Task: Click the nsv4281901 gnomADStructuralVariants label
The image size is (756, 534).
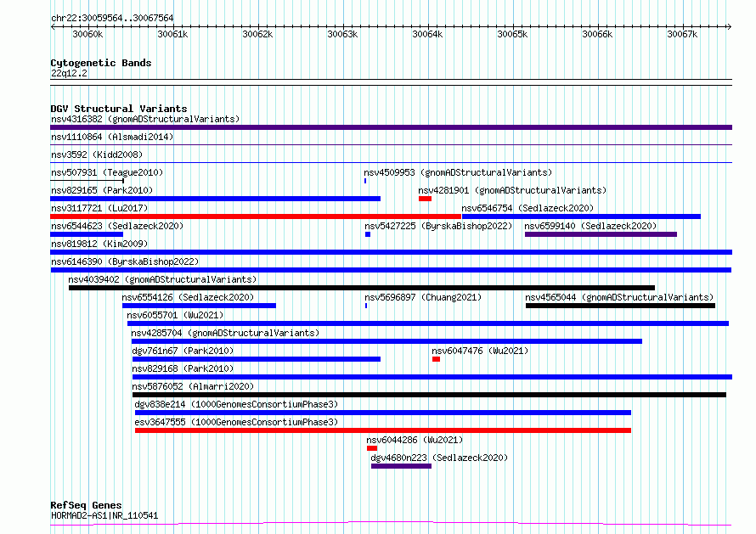Action: (x=512, y=190)
